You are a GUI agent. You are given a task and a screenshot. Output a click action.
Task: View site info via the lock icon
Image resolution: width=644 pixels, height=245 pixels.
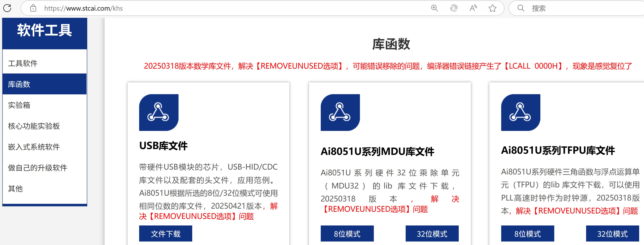click(33, 8)
